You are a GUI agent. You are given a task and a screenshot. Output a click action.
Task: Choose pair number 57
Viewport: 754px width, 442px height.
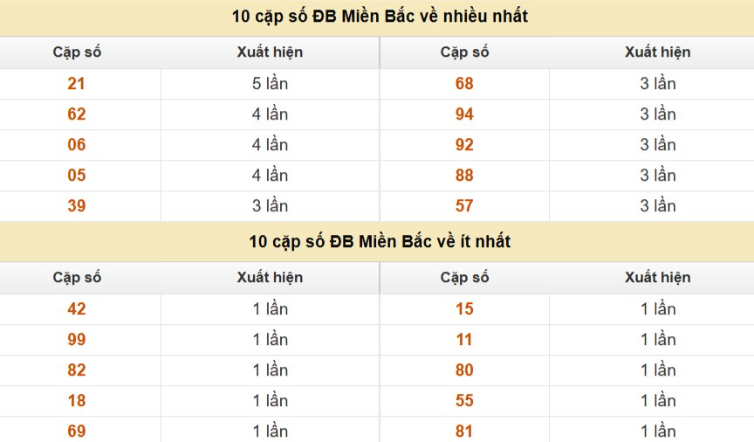[464, 206]
